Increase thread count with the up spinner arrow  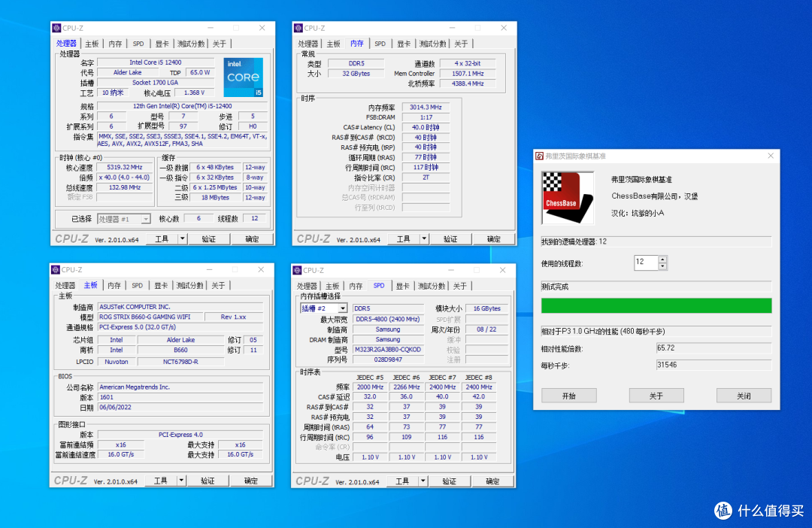click(x=662, y=259)
